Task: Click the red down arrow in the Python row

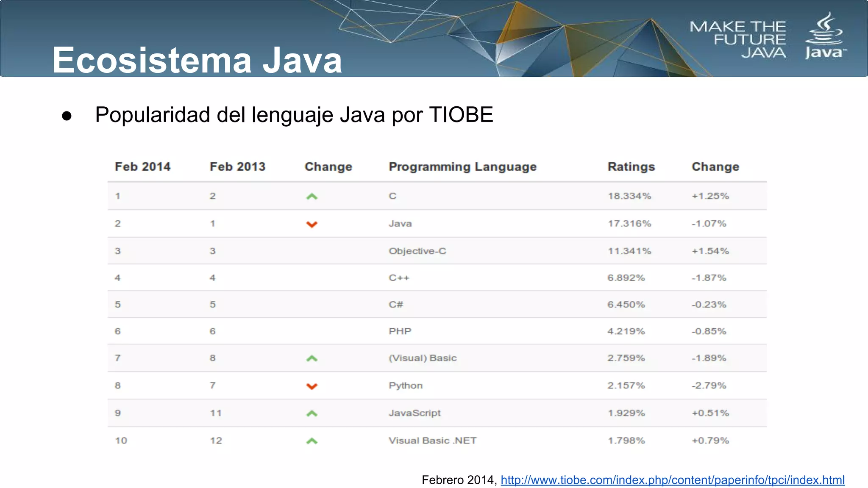Action: pyautogui.click(x=312, y=386)
